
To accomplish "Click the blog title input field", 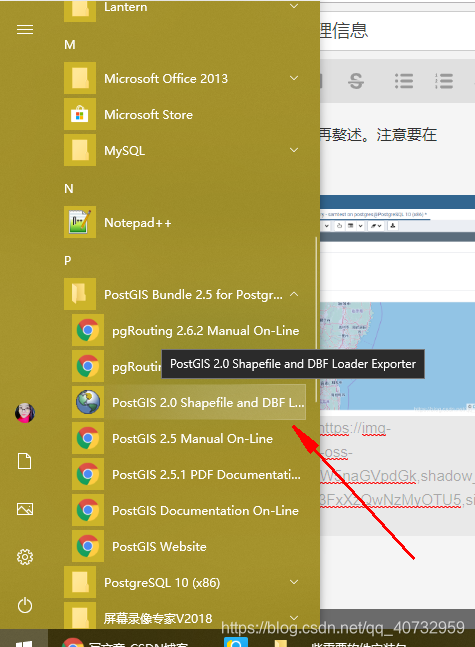I will pyautogui.click(x=397, y=31).
